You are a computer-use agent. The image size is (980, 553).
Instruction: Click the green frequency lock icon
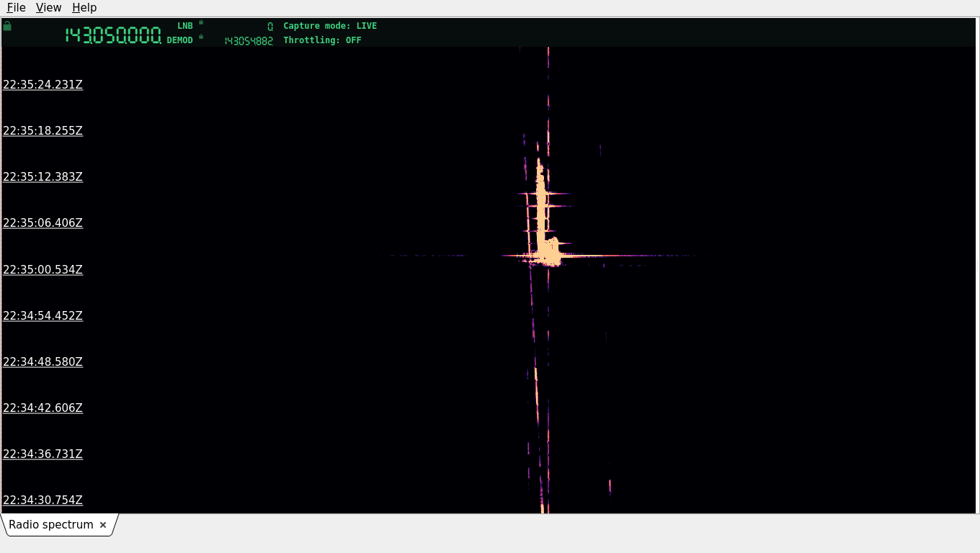[x=7, y=26]
